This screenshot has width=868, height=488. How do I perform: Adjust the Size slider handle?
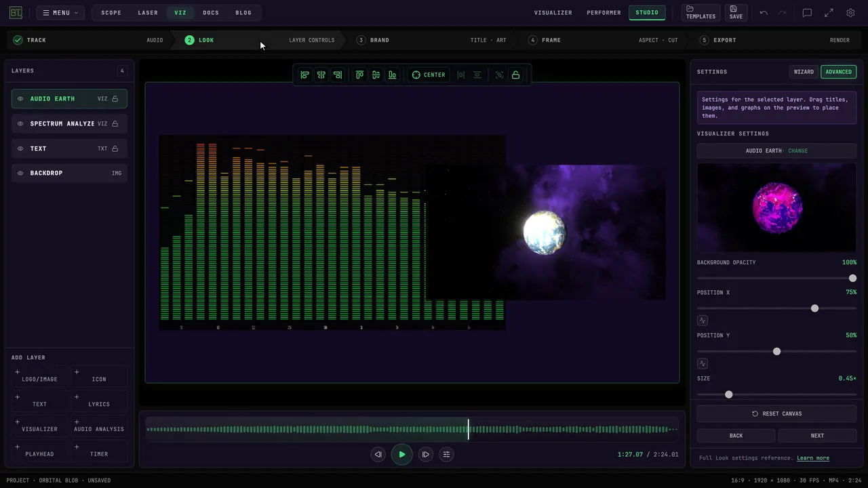729,394
